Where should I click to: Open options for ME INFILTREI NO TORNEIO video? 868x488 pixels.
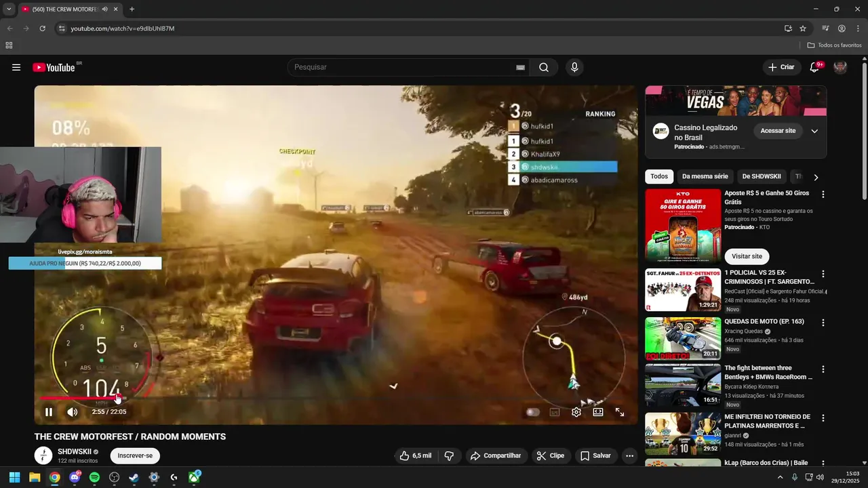[823, 419]
